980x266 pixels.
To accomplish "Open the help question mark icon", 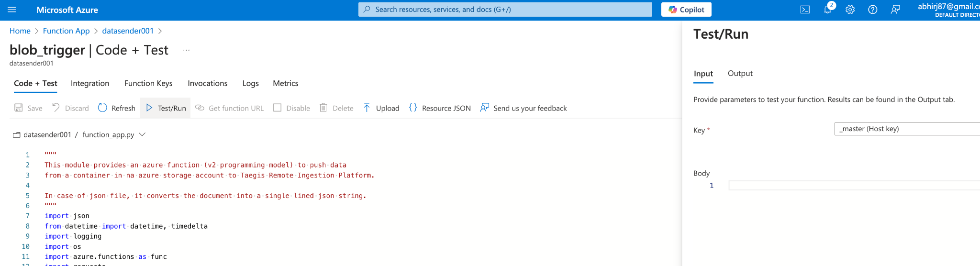I will (x=872, y=10).
